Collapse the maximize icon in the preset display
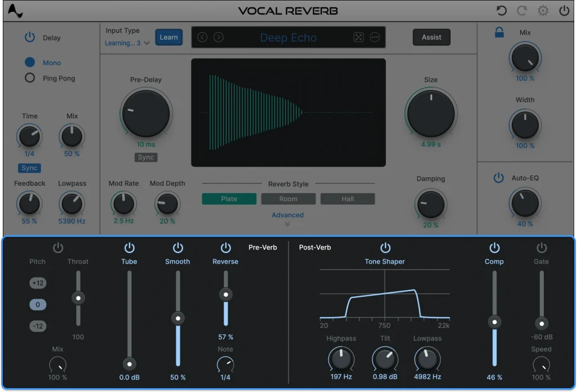This screenshot has width=577, height=392. [x=359, y=37]
